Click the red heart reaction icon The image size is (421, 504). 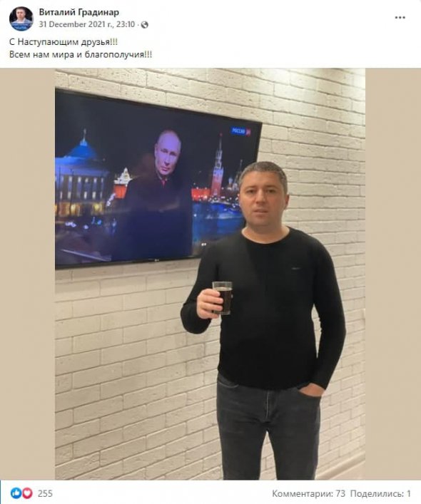pos(27,493)
